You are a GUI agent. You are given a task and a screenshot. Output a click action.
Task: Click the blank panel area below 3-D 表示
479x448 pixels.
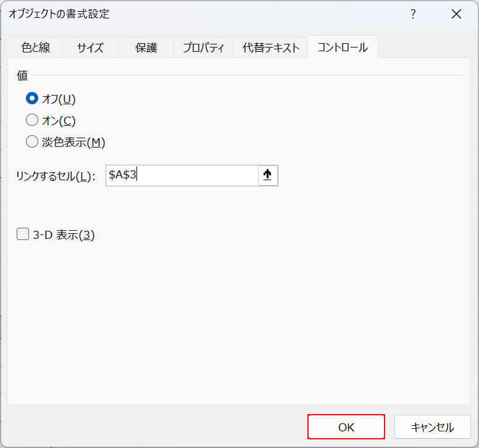235,321
